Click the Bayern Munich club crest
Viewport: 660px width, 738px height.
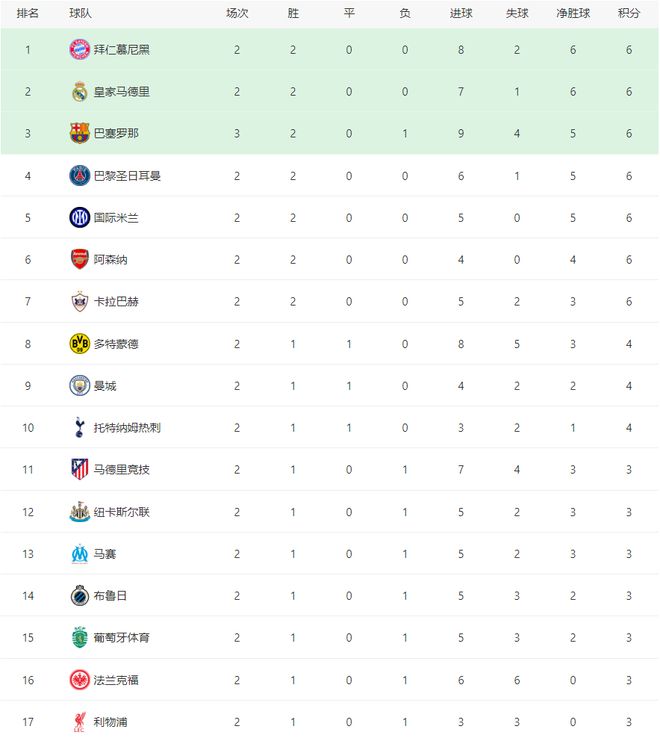[79, 49]
